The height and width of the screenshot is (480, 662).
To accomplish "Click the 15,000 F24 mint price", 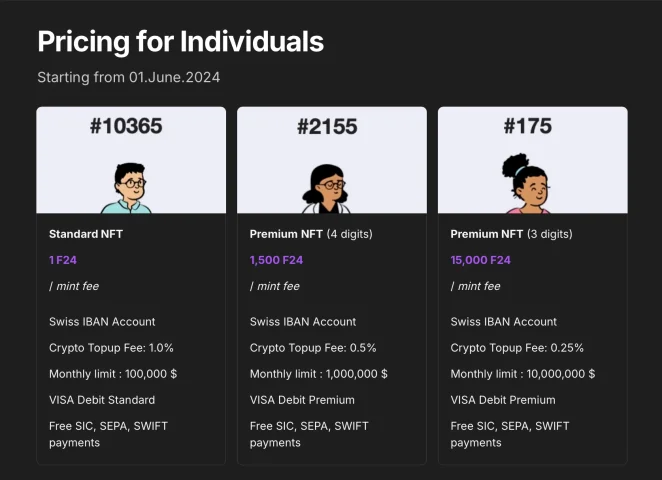I will (x=480, y=260).
